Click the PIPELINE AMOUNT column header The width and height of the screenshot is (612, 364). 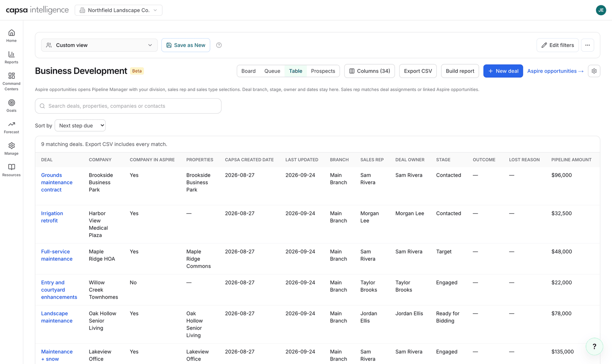tap(571, 160)
